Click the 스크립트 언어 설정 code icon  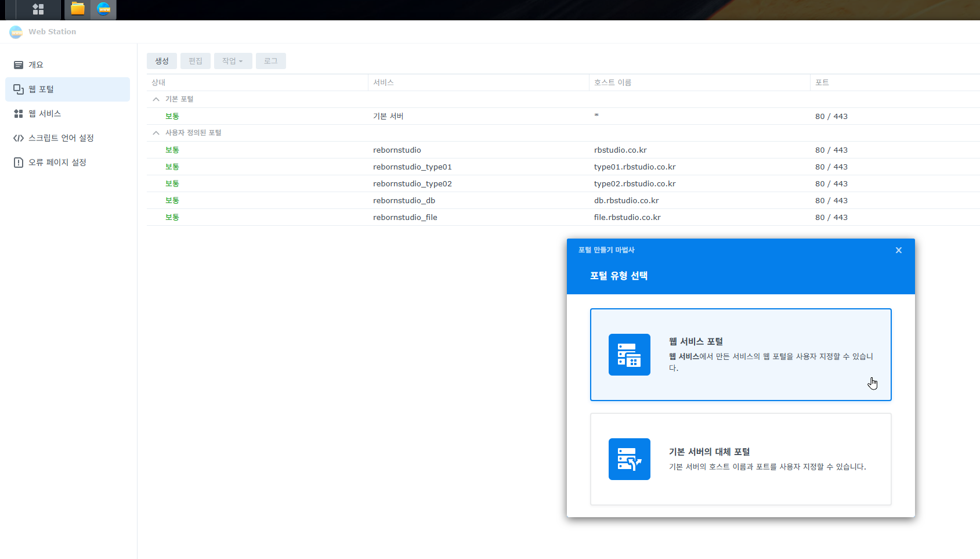(x=19, y=138)
